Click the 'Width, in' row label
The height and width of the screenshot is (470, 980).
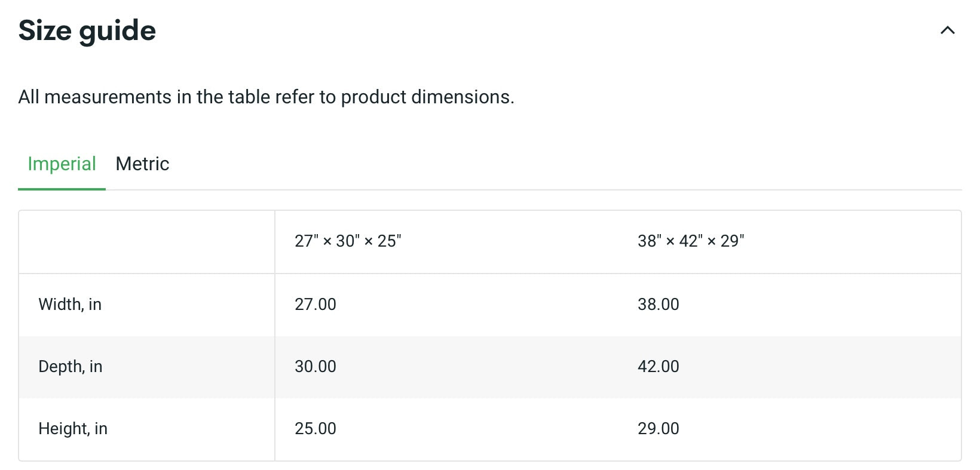coord(70,305)
